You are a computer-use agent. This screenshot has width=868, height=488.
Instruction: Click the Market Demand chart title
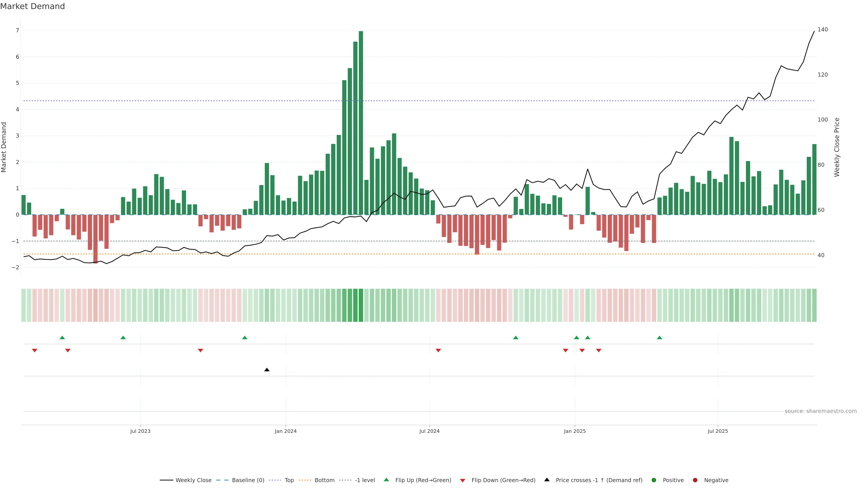(32, 6)
